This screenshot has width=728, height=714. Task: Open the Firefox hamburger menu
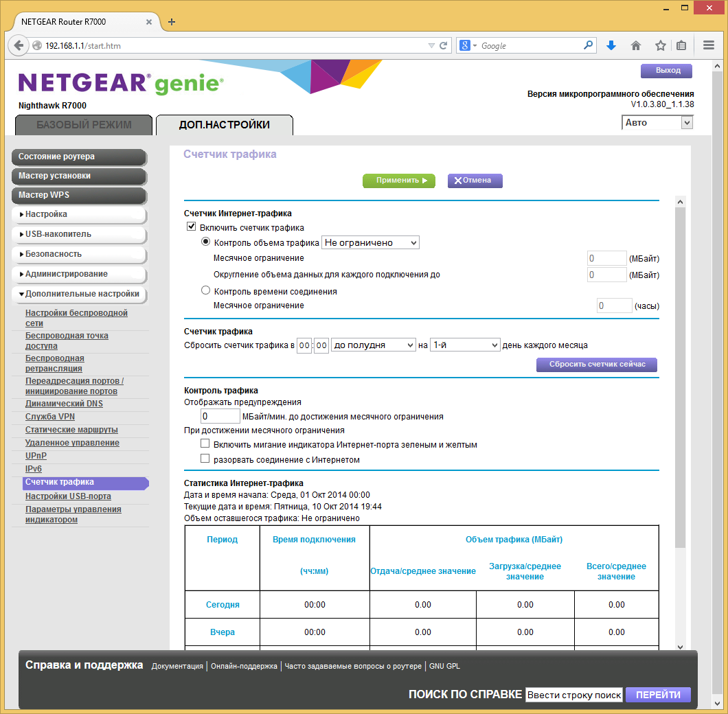(x=709, y=45)
